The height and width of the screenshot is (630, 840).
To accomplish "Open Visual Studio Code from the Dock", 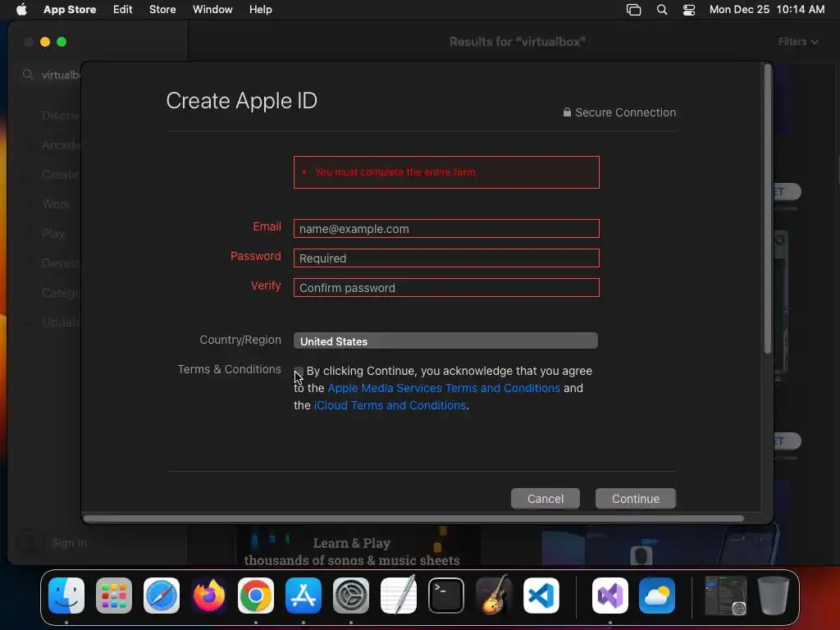I will click(541, 596).
